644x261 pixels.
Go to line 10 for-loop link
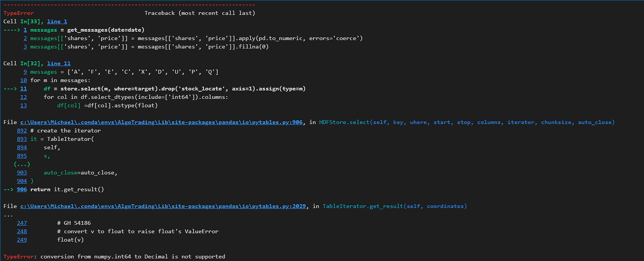23,80
